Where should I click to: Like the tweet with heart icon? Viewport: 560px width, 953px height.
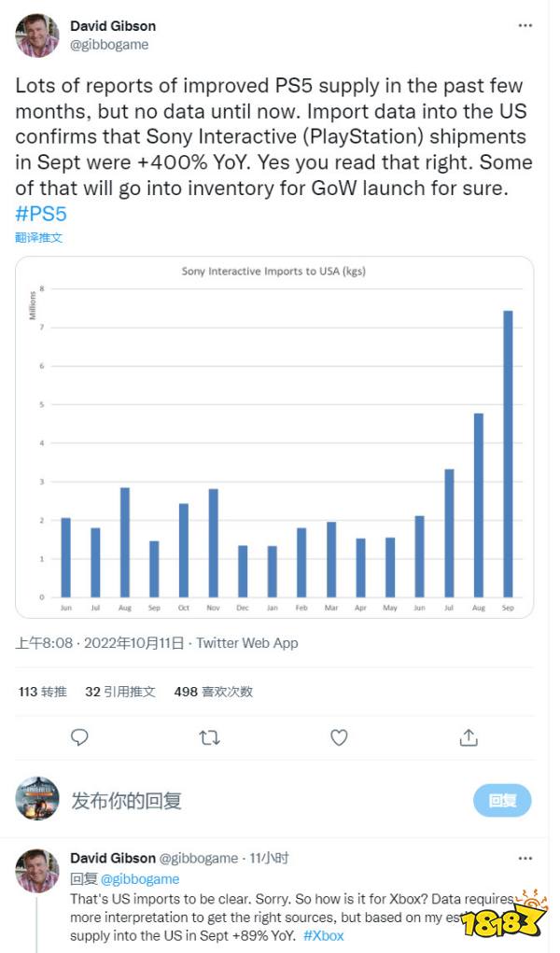[x=339, y=737]
